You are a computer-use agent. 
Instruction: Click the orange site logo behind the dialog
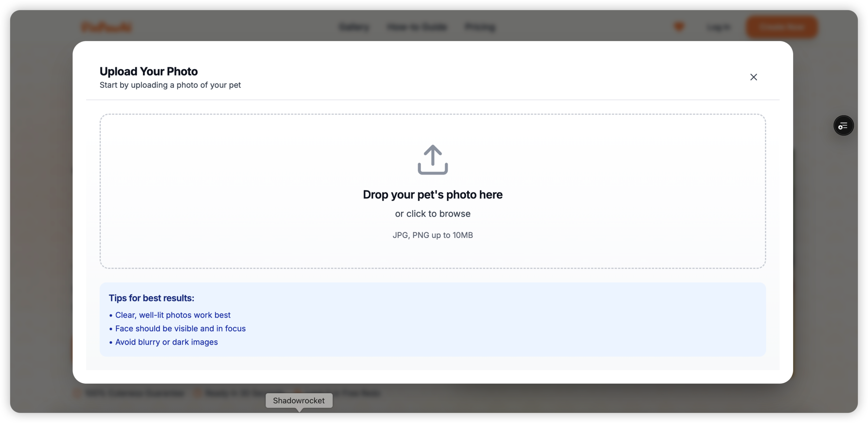tap(106, 27)
